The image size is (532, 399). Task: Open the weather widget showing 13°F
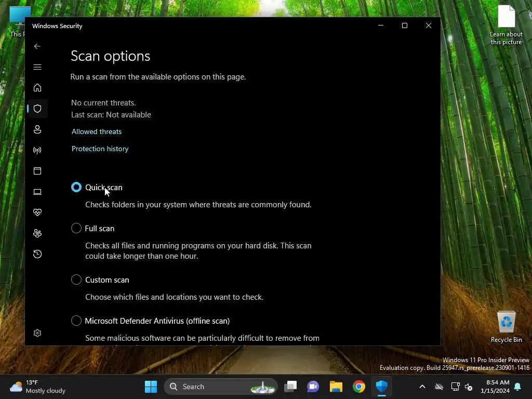coord(37,387)
